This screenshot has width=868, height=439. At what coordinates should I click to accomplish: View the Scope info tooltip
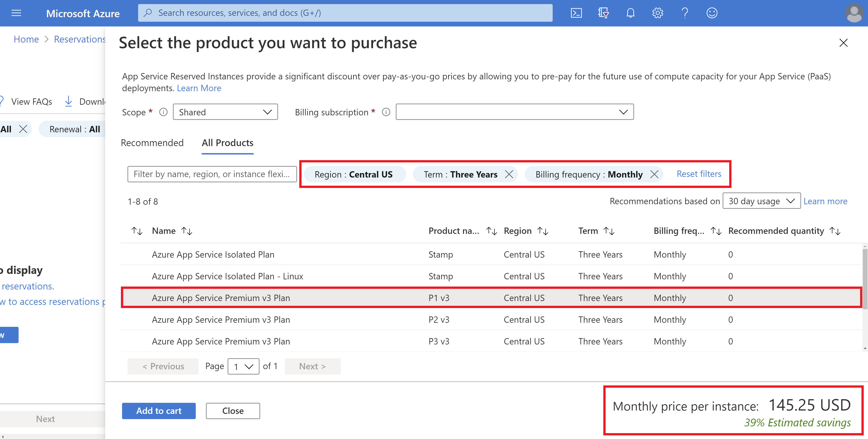pos(163,112)
